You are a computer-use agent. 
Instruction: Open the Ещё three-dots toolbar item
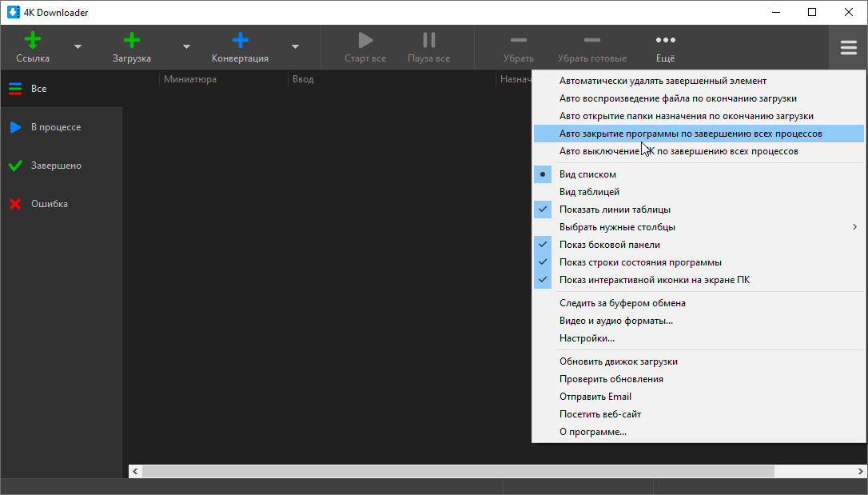665,41
